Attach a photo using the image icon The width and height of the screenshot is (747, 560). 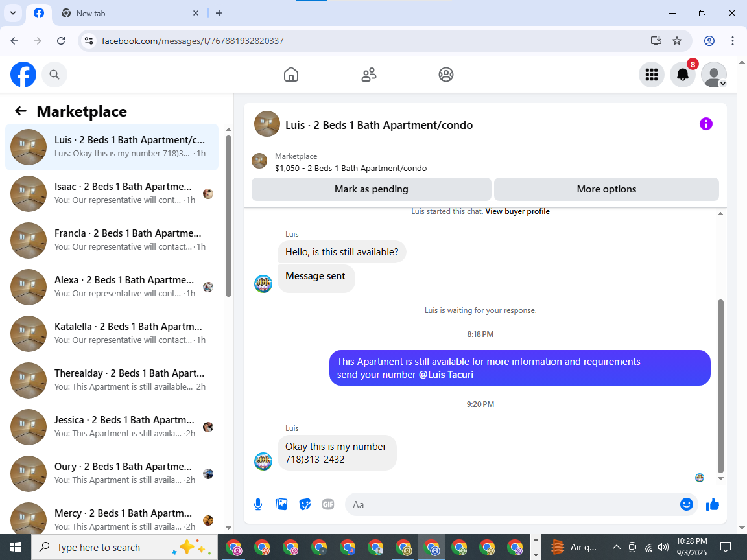tap(281, 504)
